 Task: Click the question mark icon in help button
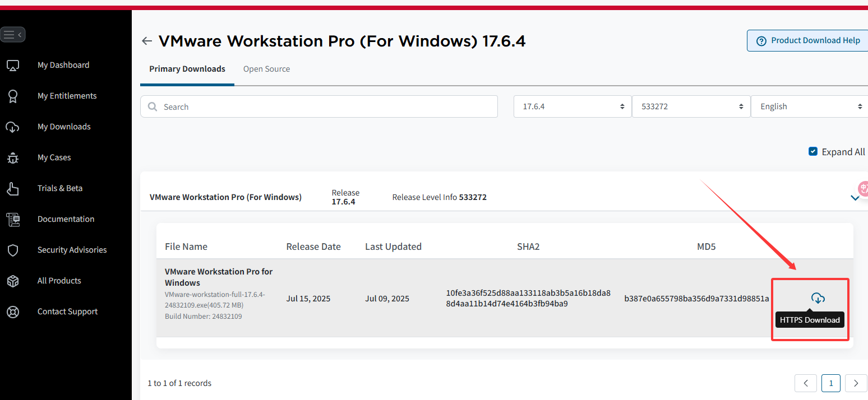761,41
